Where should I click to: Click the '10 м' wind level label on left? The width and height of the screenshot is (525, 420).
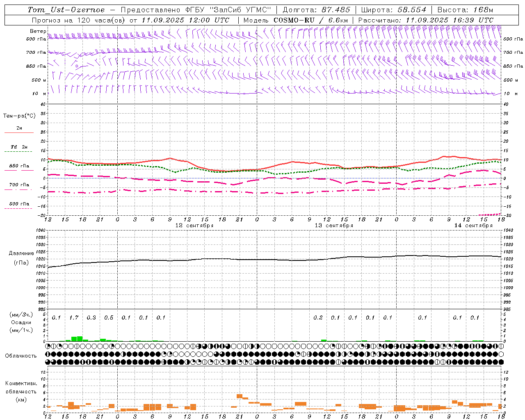tap(40, 94)
